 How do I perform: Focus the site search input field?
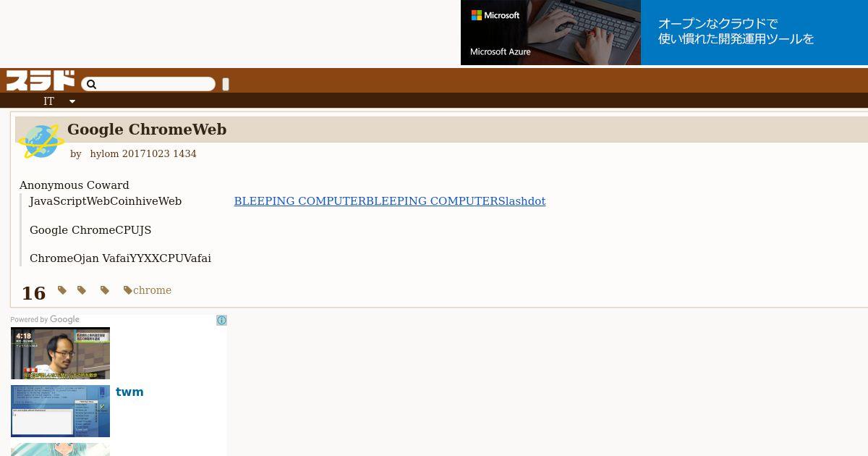[148, 85]
